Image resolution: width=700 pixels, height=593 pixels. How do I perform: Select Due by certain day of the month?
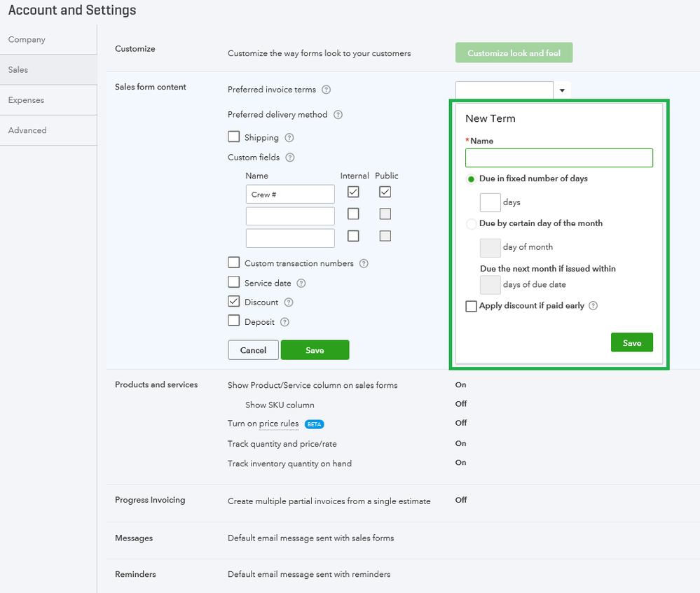(472, 224)
